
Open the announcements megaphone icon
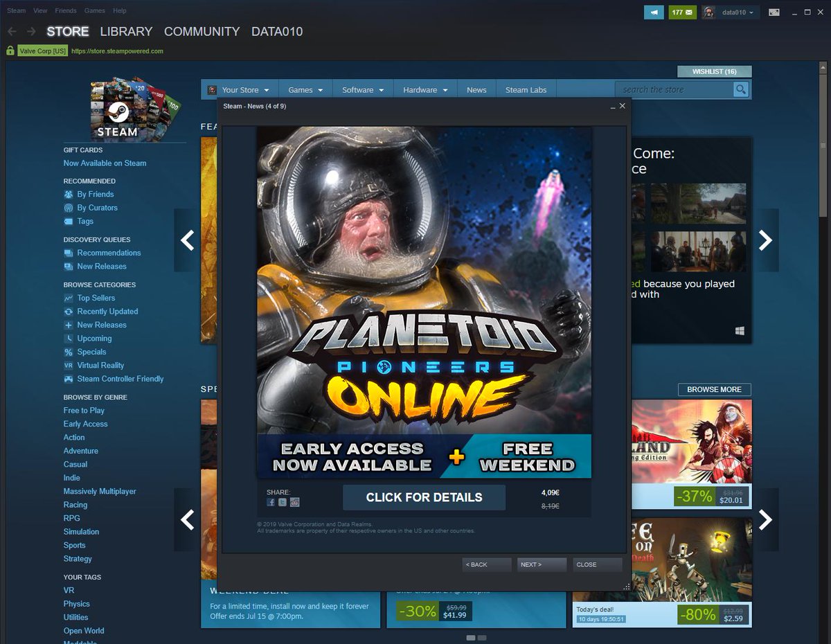coord(653,12)
